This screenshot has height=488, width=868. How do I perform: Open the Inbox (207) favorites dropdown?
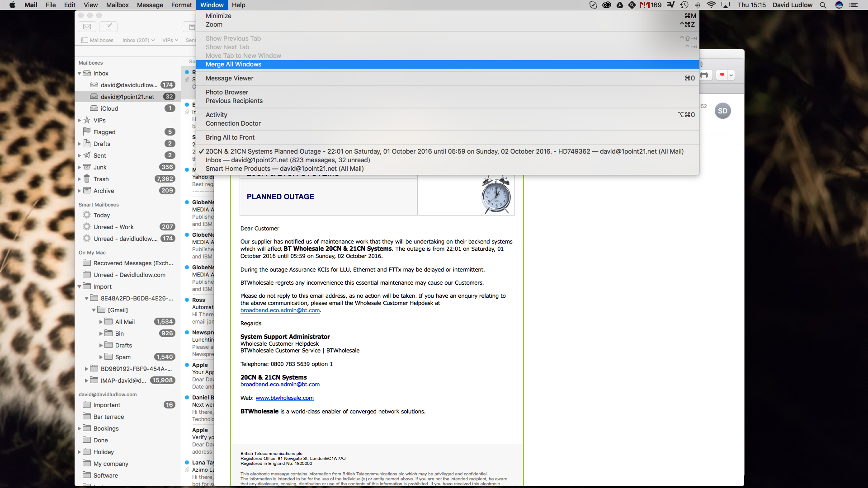click(138, 40)
